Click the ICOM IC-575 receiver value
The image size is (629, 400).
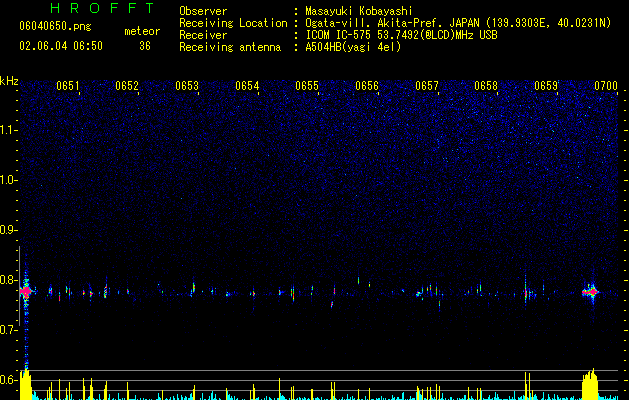pyautogui.click(x=401, y=35)
